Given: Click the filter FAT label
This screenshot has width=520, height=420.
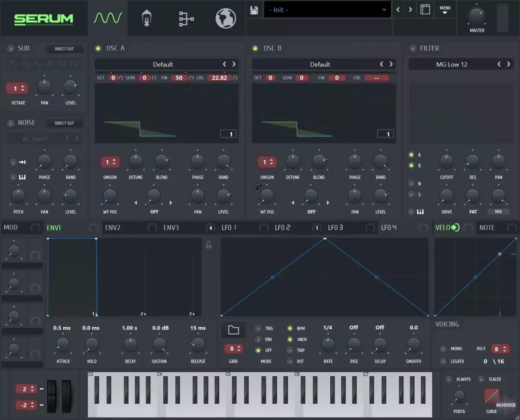Looking at the screenshot, I should tap(473, 212).
